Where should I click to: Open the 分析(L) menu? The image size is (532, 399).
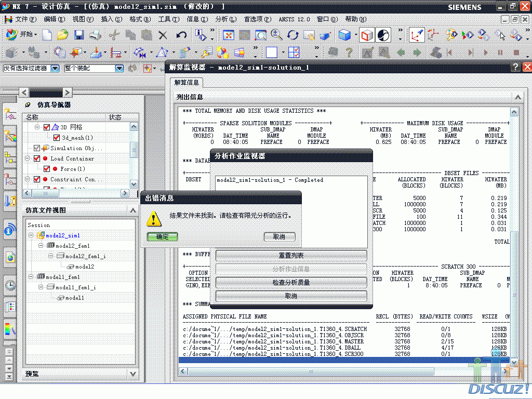[225, 19]
